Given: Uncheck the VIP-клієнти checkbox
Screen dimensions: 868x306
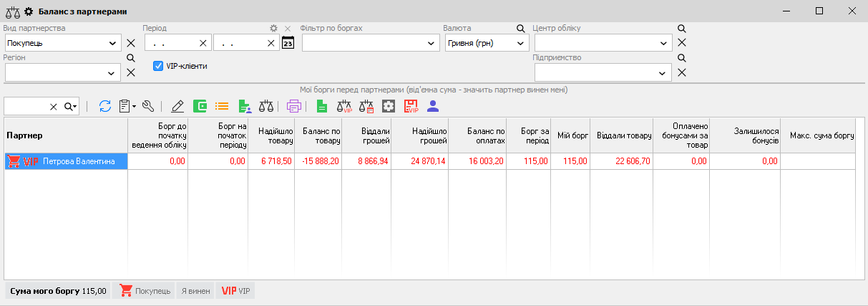Looking at the screenshot, I should pos(159,66).
